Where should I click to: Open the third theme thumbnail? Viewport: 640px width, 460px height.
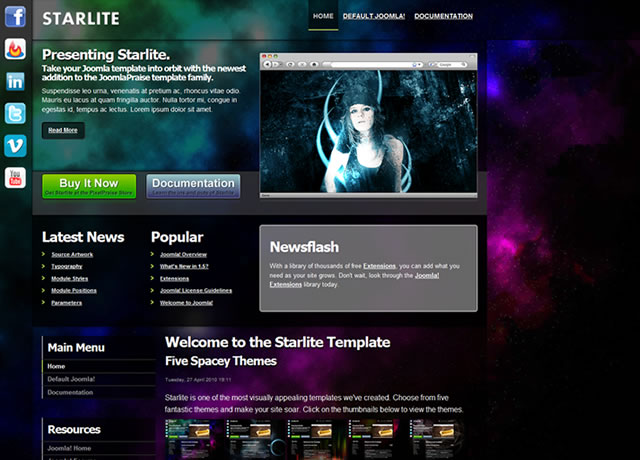point(312,439)
